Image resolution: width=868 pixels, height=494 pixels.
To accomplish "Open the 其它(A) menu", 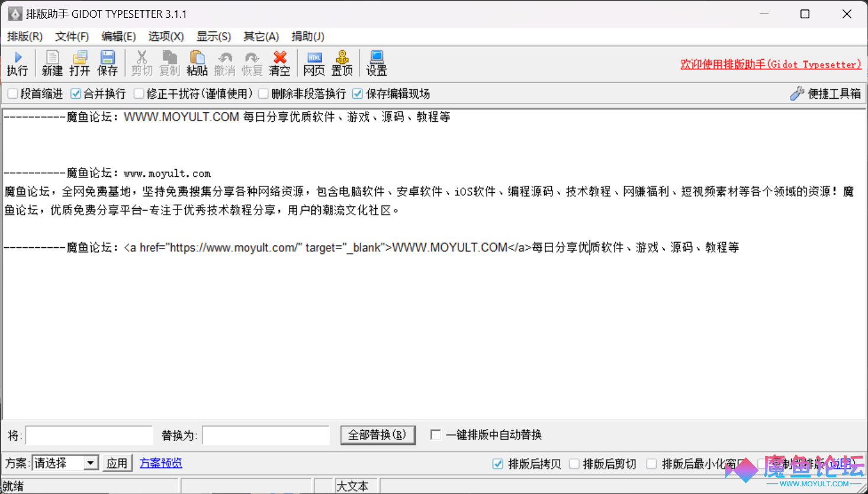I will tap(261, 37).
